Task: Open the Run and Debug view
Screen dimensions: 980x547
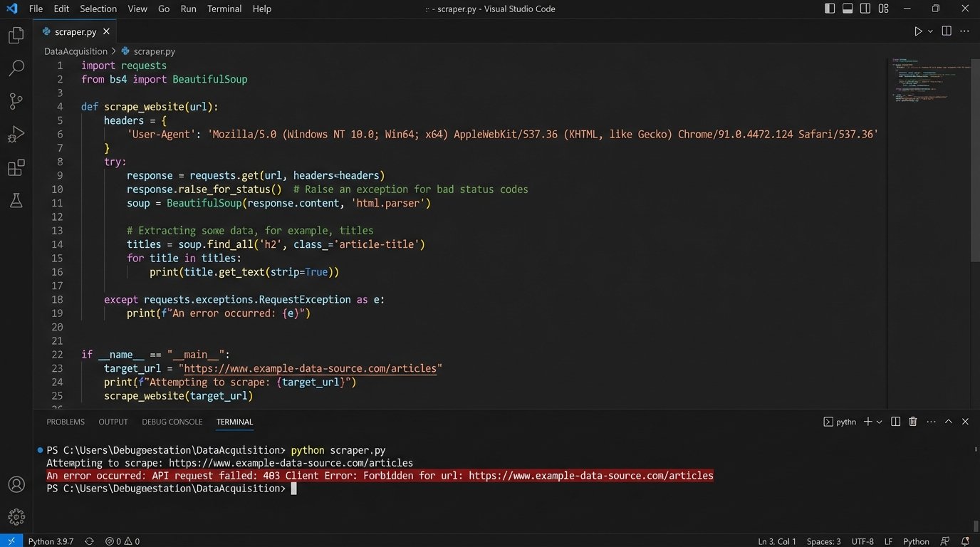Action: click(16, 135)
